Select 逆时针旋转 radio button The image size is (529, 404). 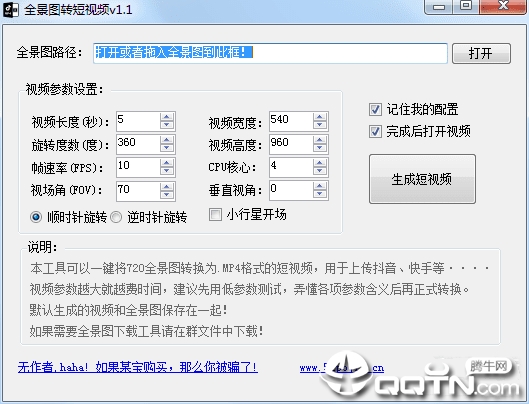(116, 217)
